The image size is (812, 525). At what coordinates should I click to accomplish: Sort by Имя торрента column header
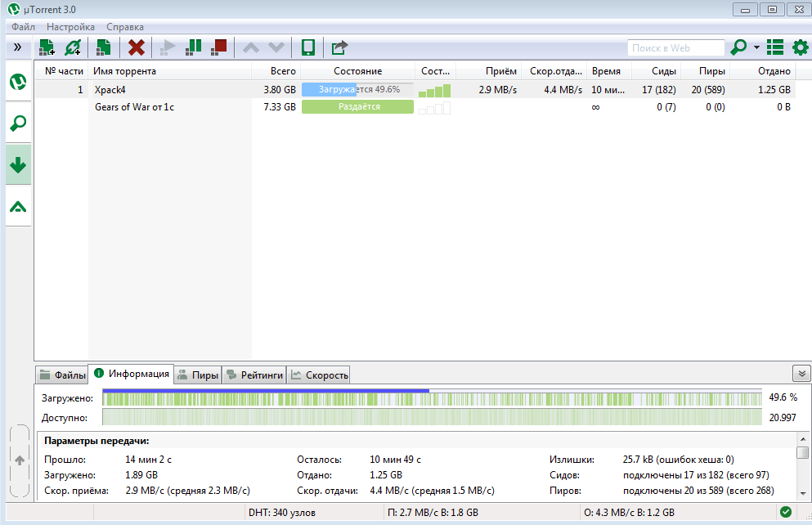pos(170,71)
